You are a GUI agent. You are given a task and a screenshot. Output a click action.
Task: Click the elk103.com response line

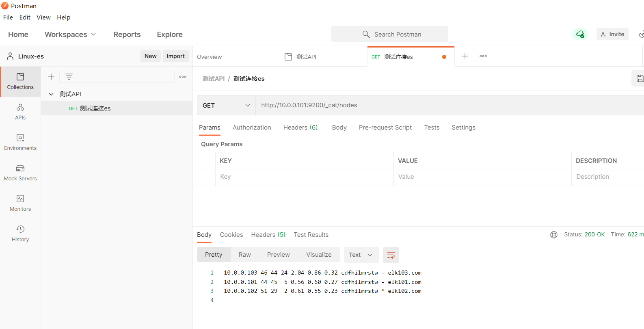point(322,273)
